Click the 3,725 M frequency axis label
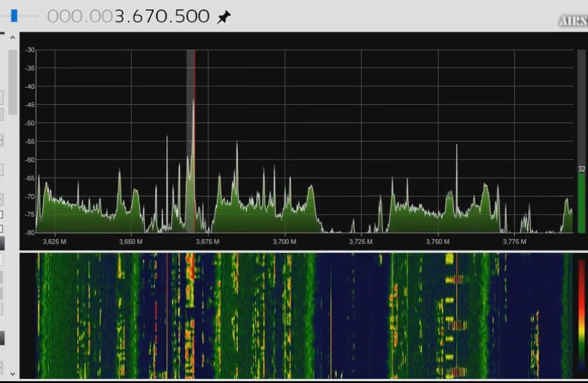 (x=361, y=242)
